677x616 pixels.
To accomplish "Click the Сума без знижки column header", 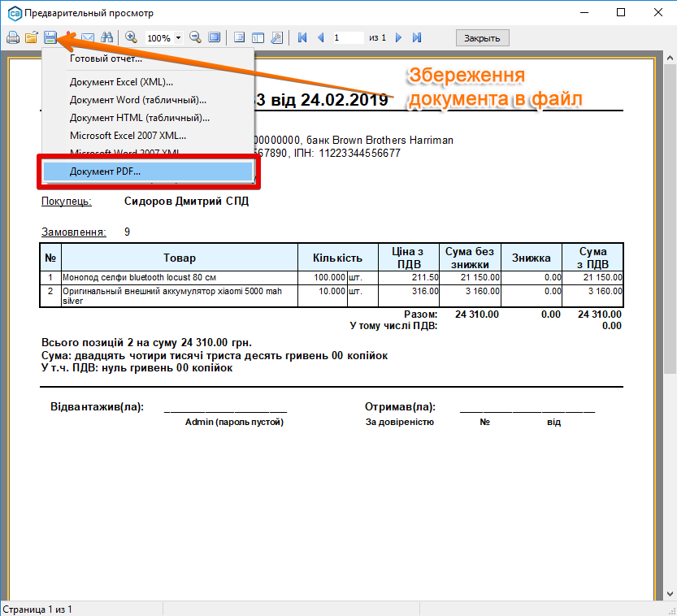I will click(470, 258).
